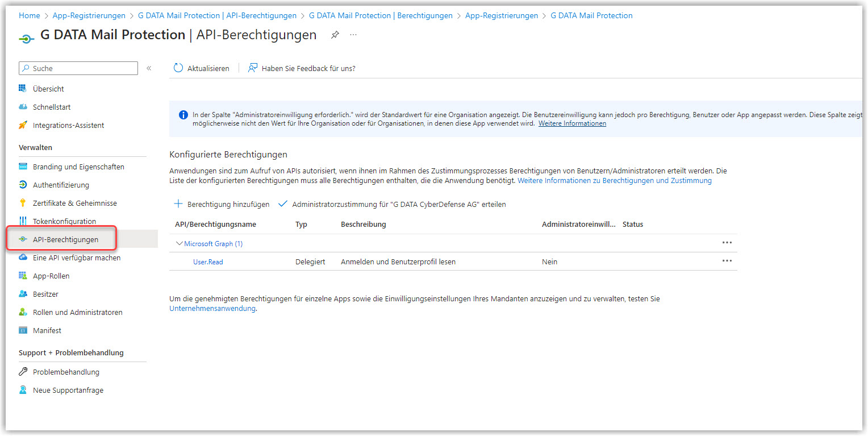The height and width of the screenshot is (436, 868).
Task: Open the User.Read permission link
Action: (208, 262)
